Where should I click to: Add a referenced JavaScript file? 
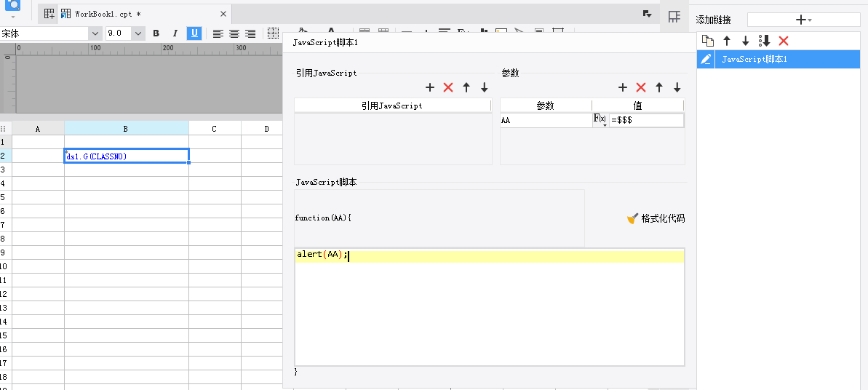430,87
